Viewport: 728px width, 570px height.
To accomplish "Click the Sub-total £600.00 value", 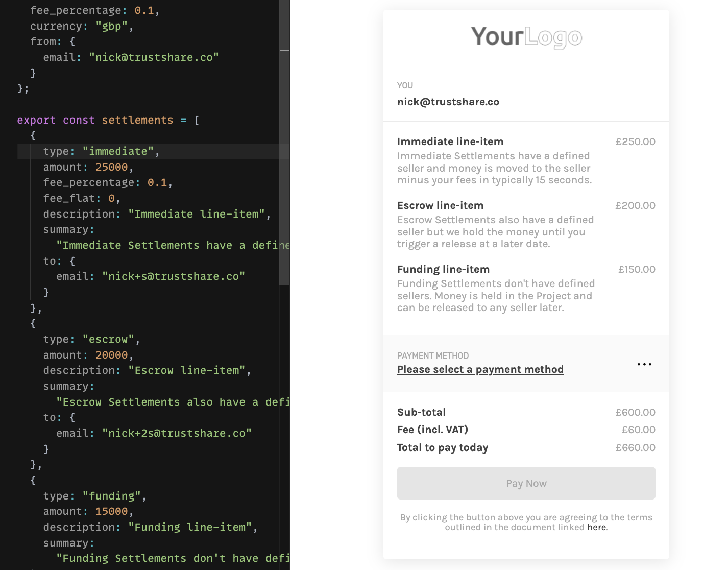I will coord(635,412).
